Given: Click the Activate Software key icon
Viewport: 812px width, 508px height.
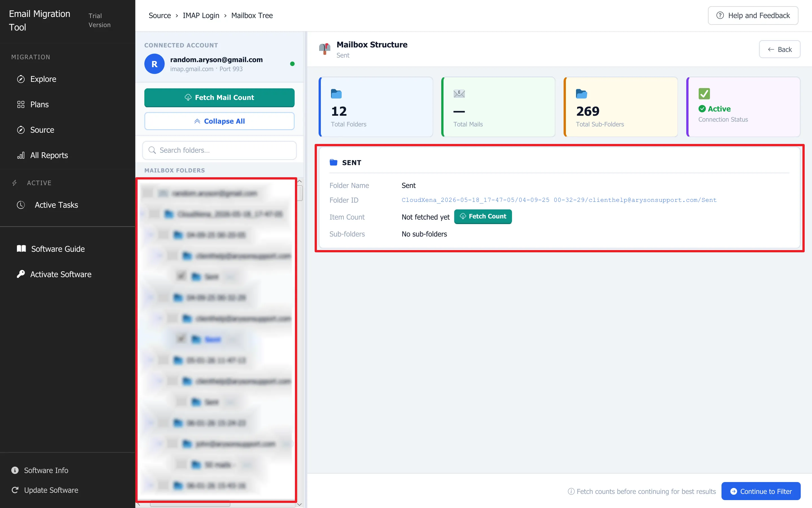Looking at the screenshot, I should point(21,274).
